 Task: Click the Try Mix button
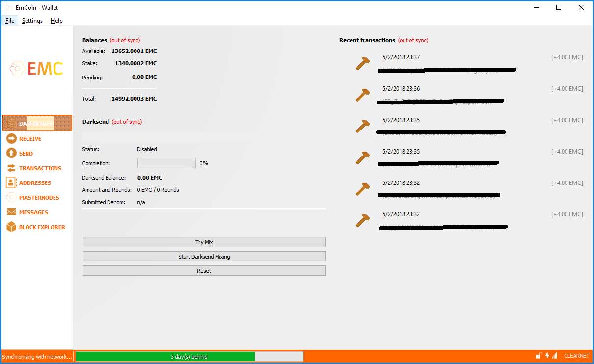pos(204,242)
